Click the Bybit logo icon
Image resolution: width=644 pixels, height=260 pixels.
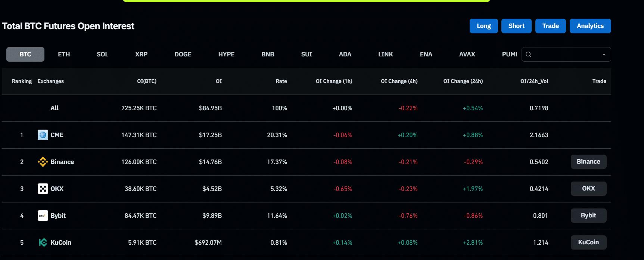click(x=43, y=216)
